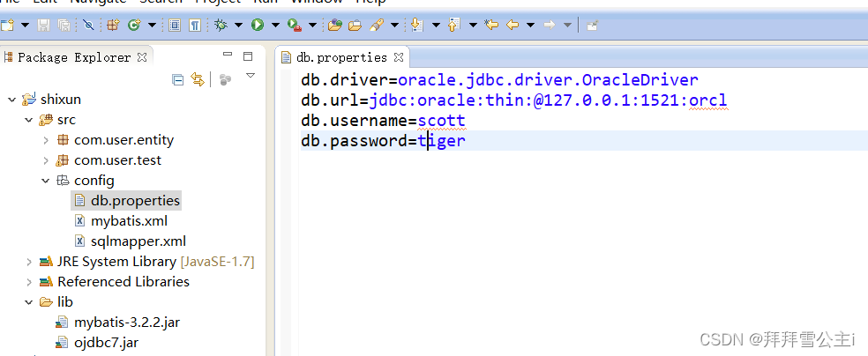Click the Save disk icon
Viewport: 868px width, 356px height.
coord(44,26)
